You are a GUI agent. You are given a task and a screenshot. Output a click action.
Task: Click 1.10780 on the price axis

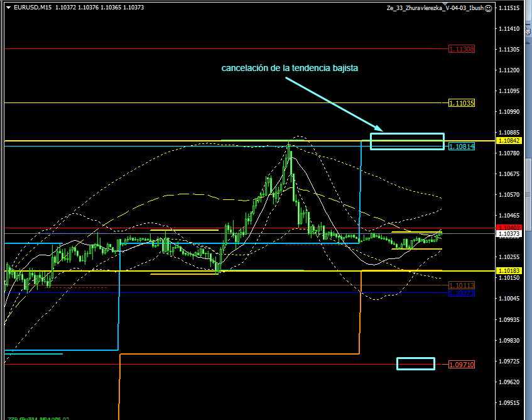click(509, 153)
